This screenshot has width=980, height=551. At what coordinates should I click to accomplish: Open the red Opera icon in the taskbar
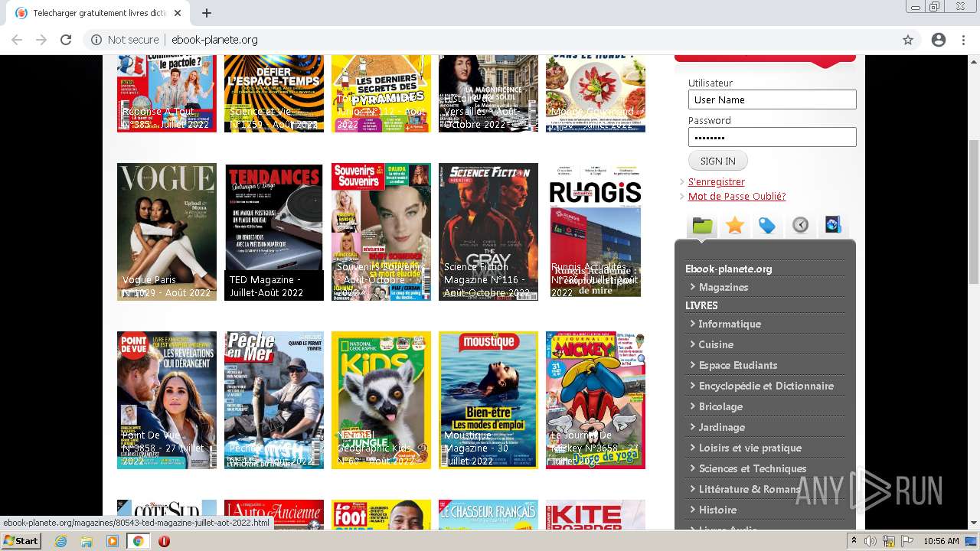(164, 541)
